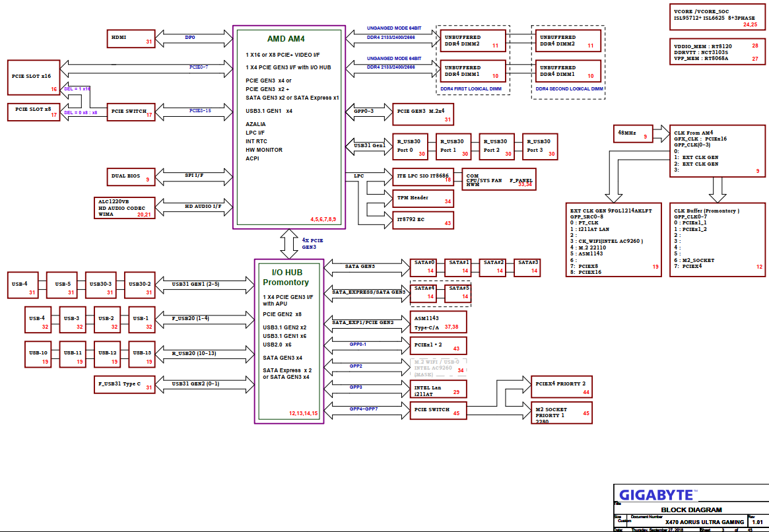Click the USB-10 block
The height and width of the screenshot is (532, 769).
(38, 354)
